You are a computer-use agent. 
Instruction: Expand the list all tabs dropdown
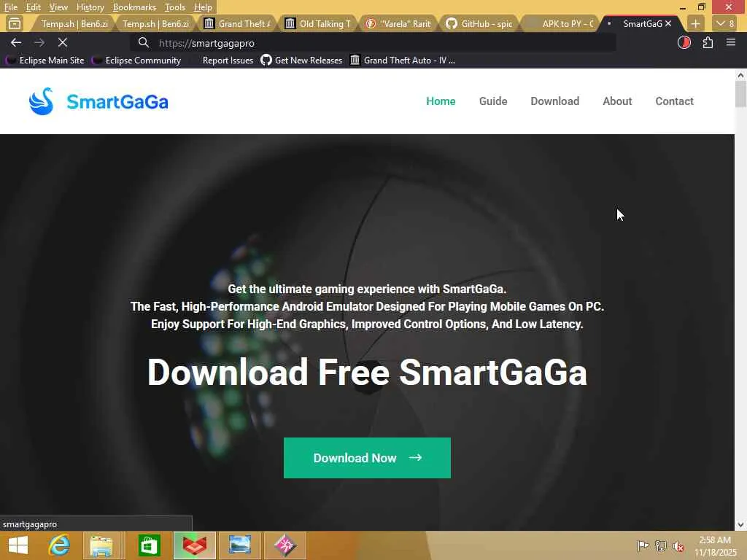point(725,23)
